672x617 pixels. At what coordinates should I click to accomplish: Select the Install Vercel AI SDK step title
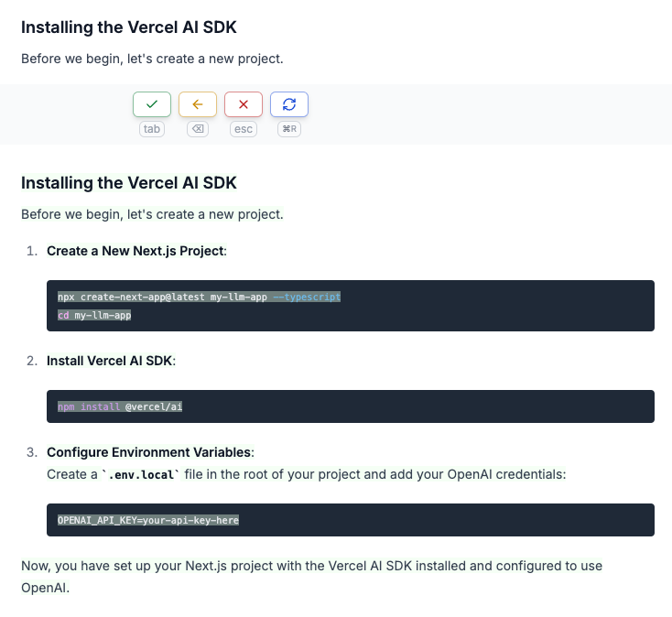[110, 361]
